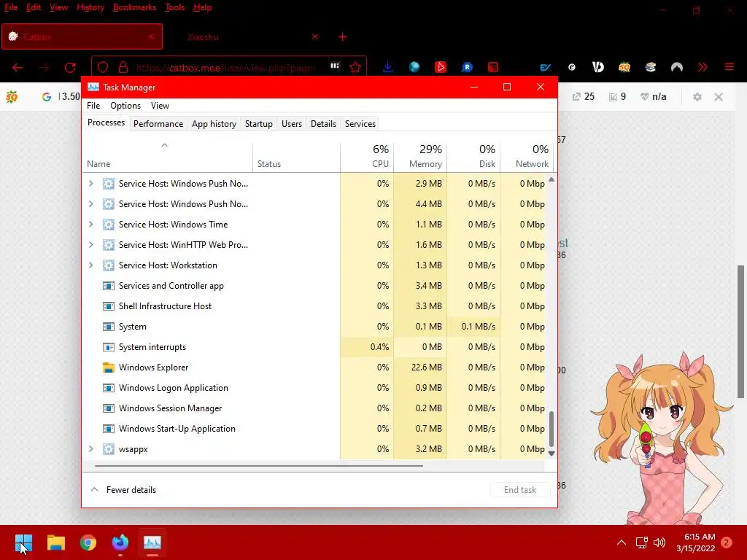Click the horizontal scrollbar in Task Manager
747x560 pixels.
[x=259, y=466]
